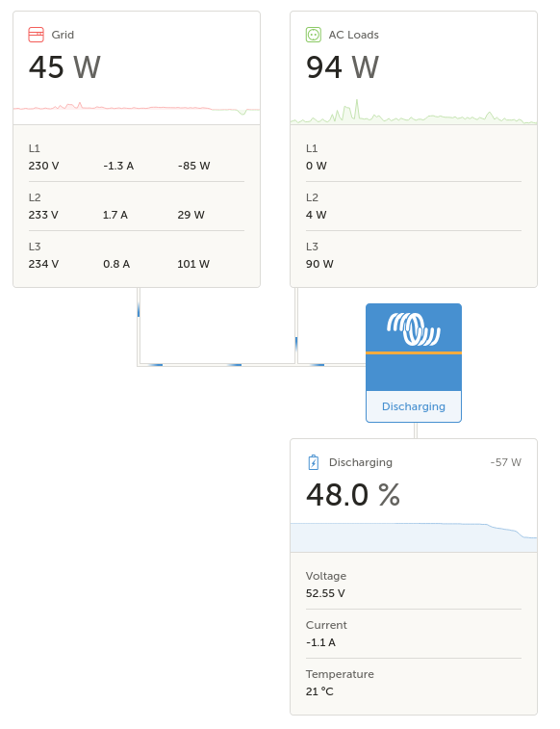Image resolution: width=560 pixels, height=729 pixels.
Task: Click the -57 W battery power value
Action: pos(506,462)
